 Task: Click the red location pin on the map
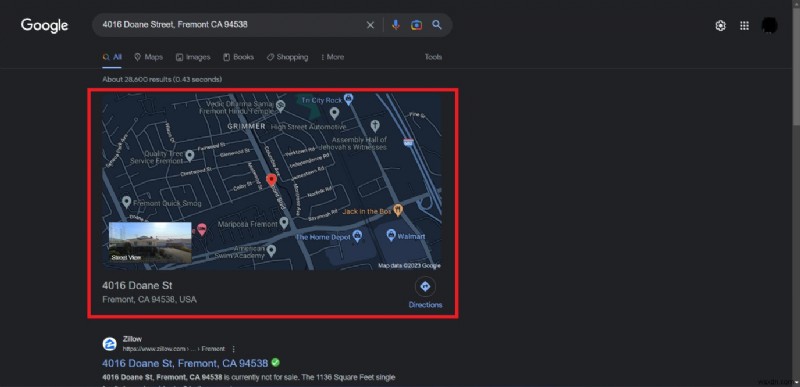pyautogui.click(x=271, y=179)
